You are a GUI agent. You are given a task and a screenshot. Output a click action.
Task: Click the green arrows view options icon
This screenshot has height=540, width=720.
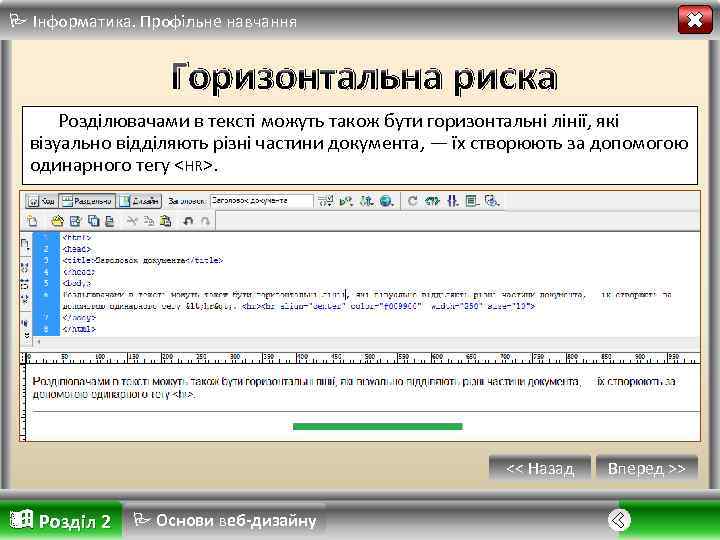[x=432, y=201]
